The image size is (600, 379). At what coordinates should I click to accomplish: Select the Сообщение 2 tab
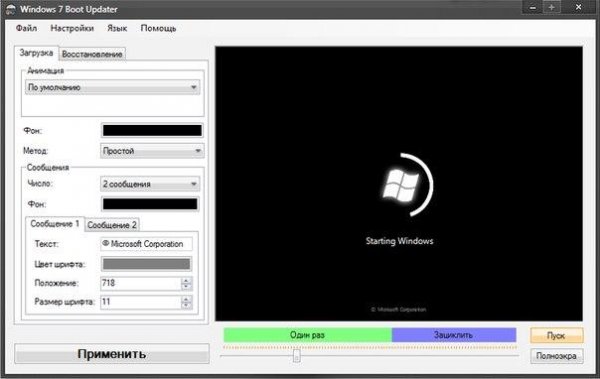pos(112,225)
